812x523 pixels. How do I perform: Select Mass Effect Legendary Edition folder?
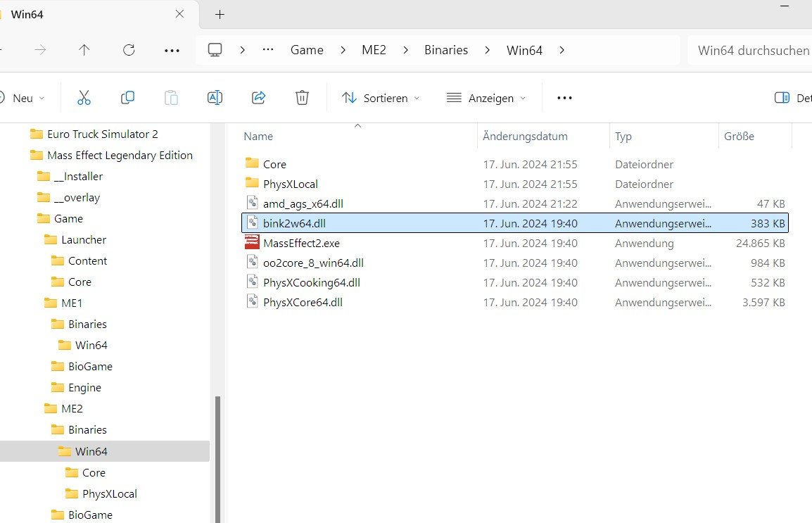point(120,156)
